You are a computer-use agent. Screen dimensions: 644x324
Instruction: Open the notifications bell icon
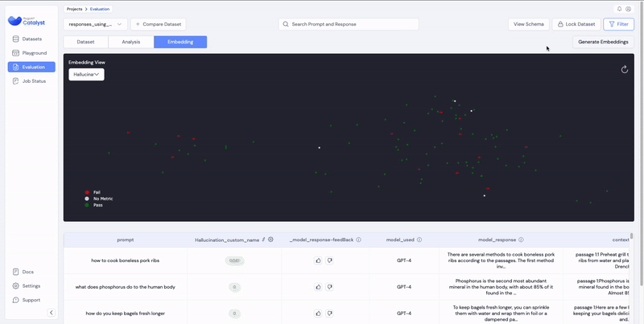point(620,9)
